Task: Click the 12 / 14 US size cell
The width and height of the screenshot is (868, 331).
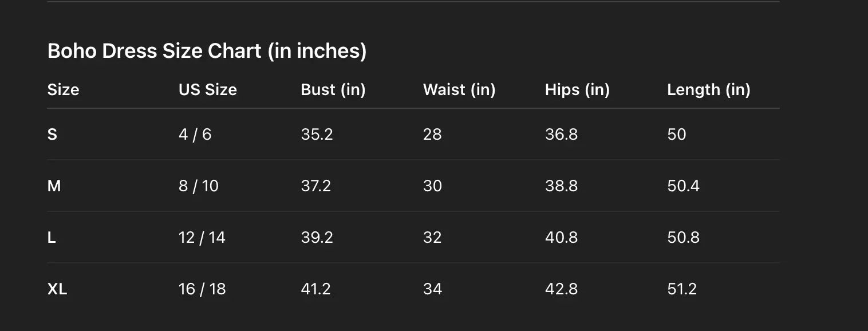Action: coord(202,237)
